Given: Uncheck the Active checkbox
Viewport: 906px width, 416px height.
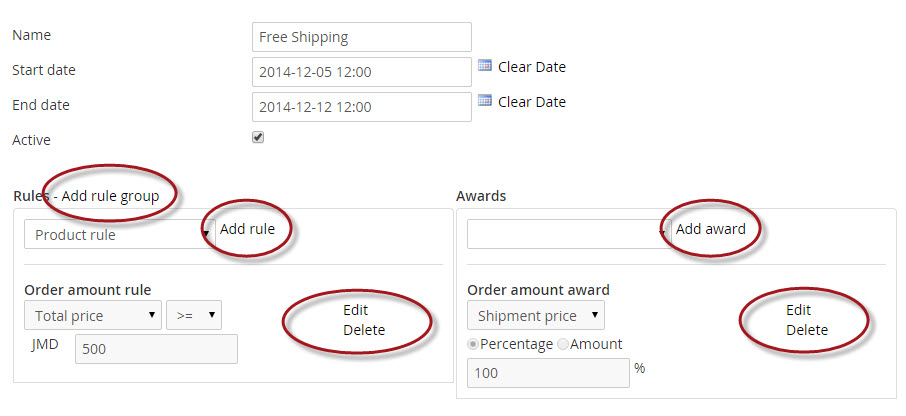Looking at the screenshot, I should 258,138.
